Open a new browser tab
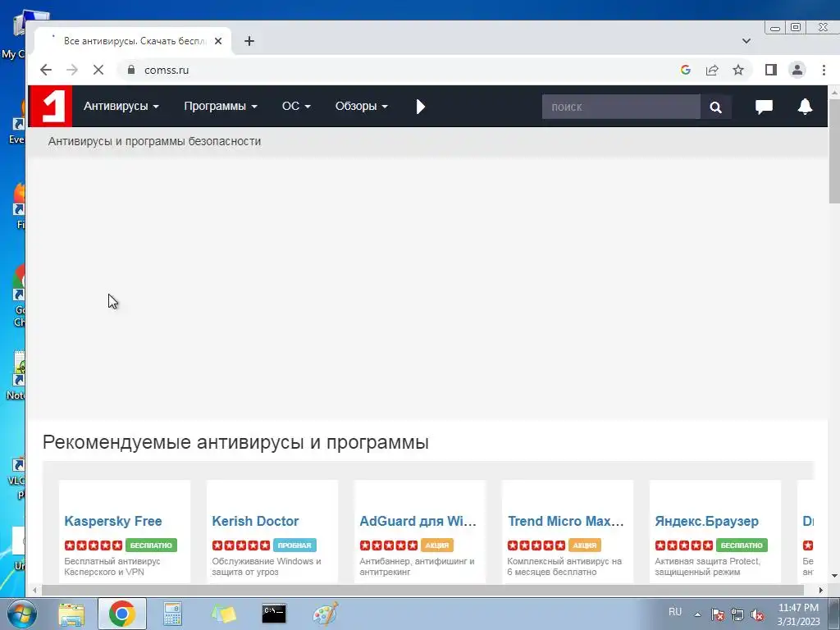 (249, 41)
